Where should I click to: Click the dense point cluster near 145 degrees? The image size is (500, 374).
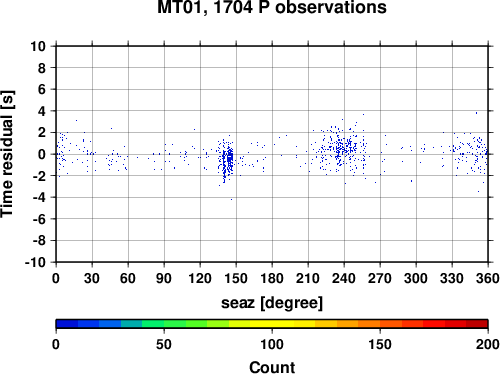click(227, 159)
